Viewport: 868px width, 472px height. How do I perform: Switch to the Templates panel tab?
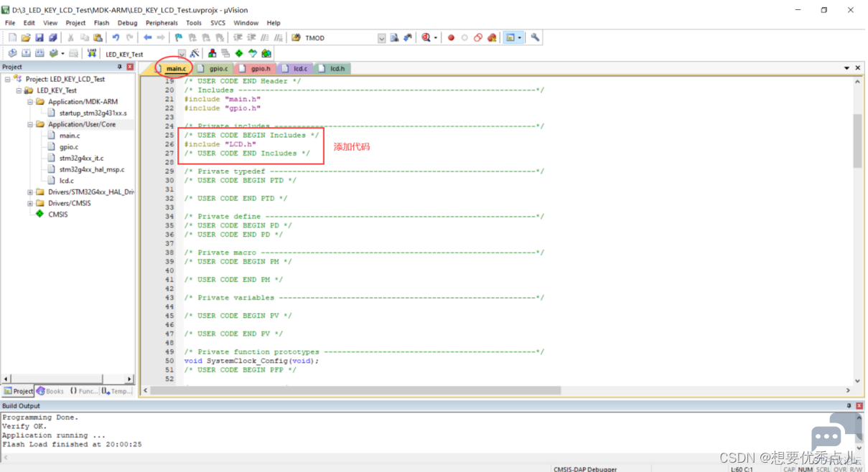[117, 391]
